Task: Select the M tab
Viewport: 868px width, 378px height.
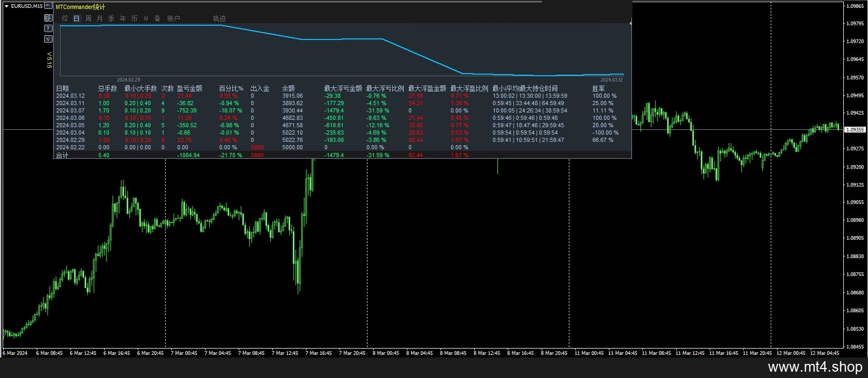Action: 146,18
